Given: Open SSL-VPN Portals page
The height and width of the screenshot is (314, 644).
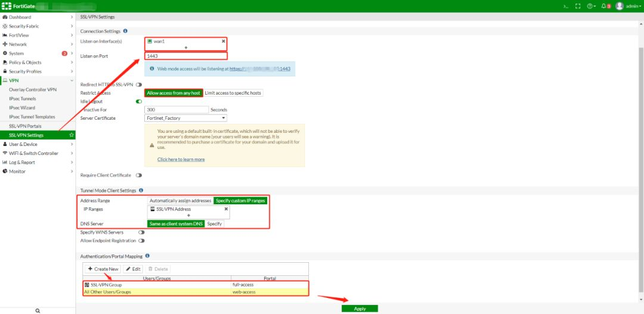Looking at the screenshot, I should tap(25, 126).
